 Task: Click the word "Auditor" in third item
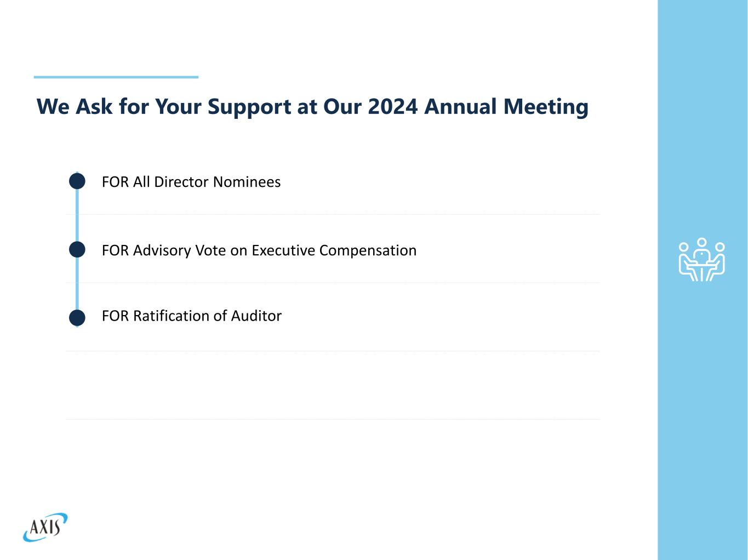click(256, 316)
